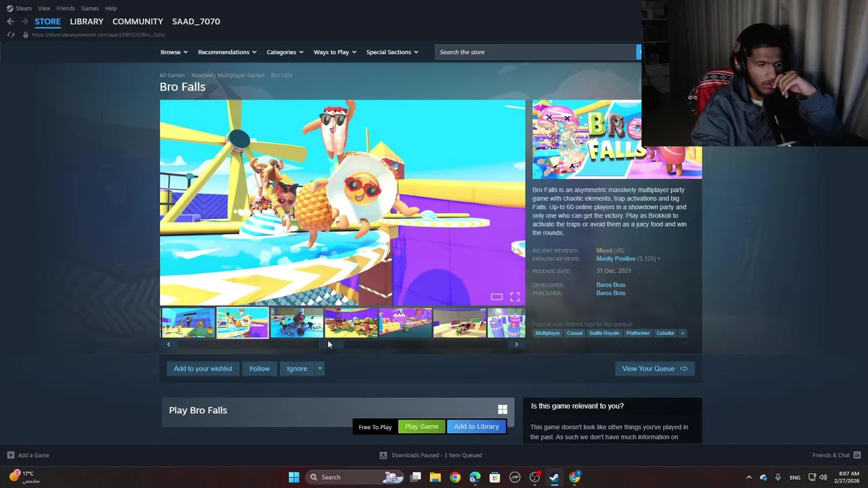Select the Multiplayer tag
Screen dimensions: 868x488
point(548,333)
